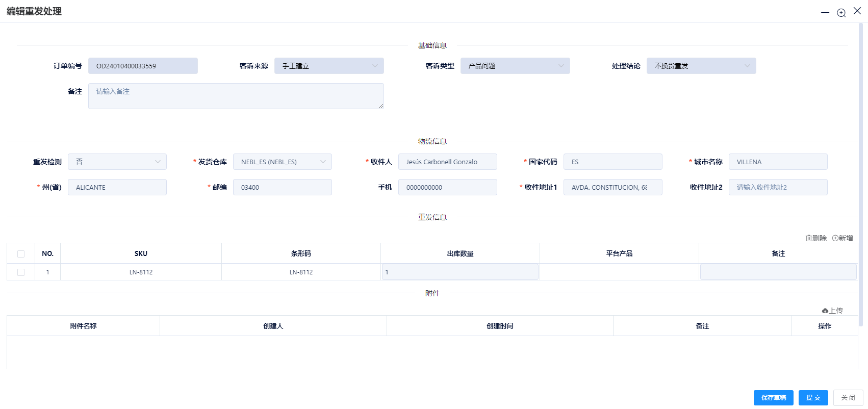Click the remarks textarea in basic info

click(x=236, y=96)
